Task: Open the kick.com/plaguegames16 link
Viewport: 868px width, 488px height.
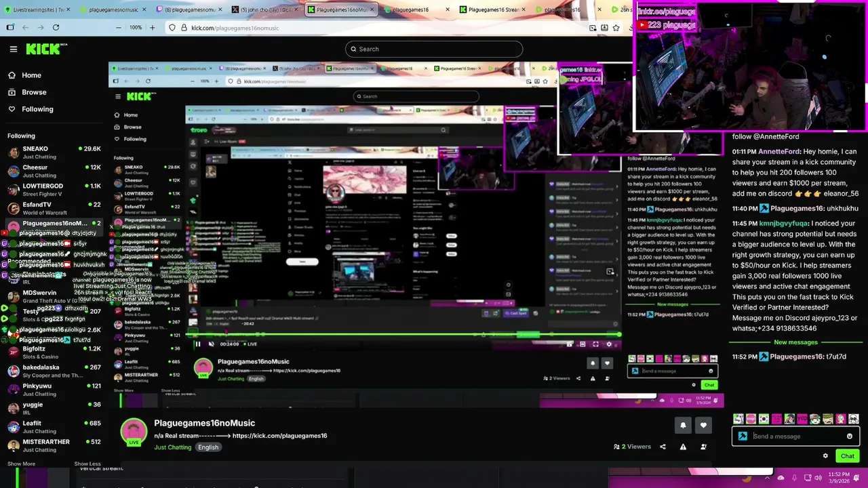Action: 279,436
